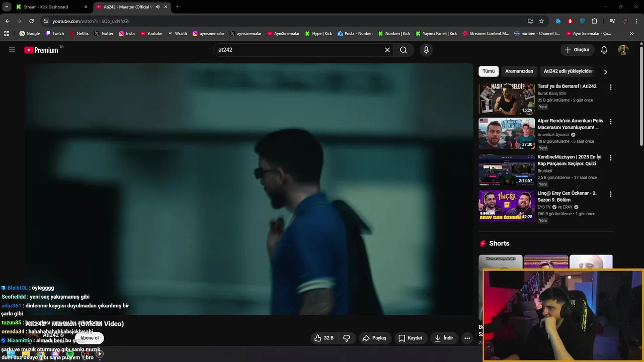Open the red hand adblock extension
This screenshot has height=362, width=644.
(x=570, y=21)
